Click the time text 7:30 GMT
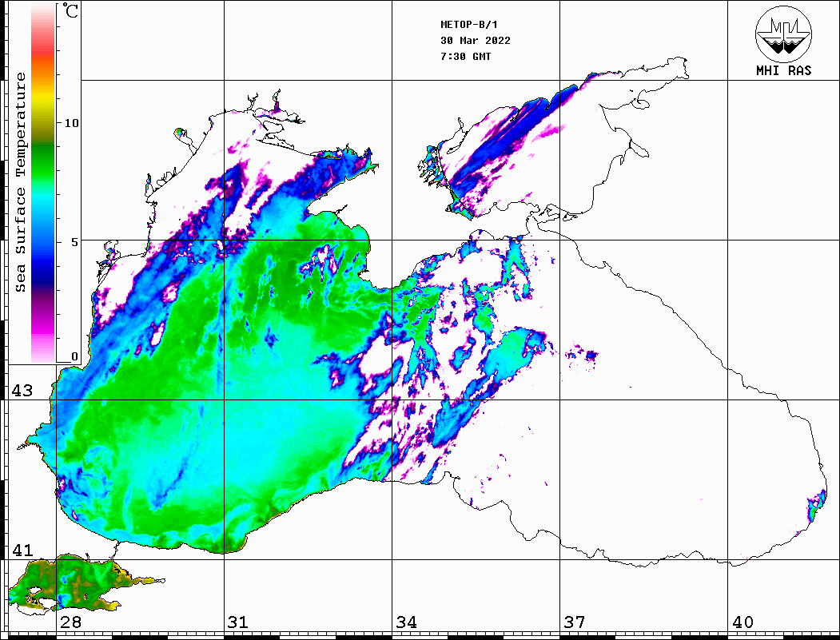 (x=465, y=56)
